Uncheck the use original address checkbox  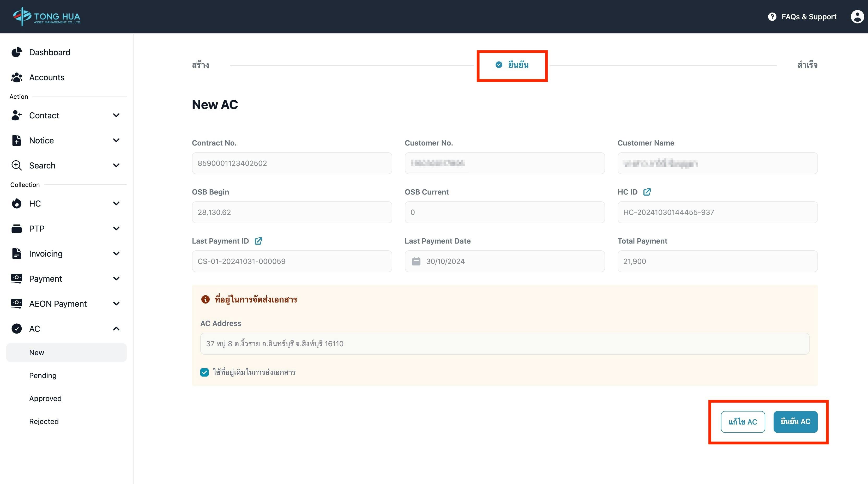click(204, 372)
